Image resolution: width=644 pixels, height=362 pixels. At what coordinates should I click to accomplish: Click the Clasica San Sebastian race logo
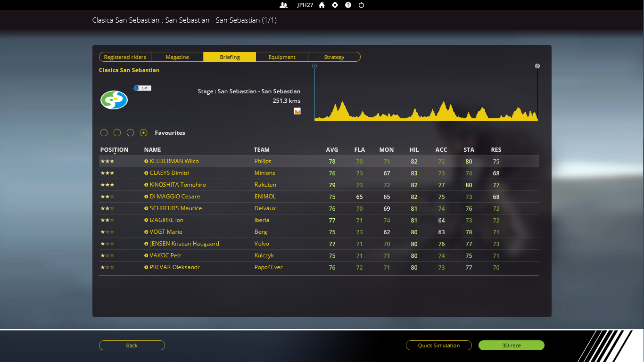[x=114, y=100]
